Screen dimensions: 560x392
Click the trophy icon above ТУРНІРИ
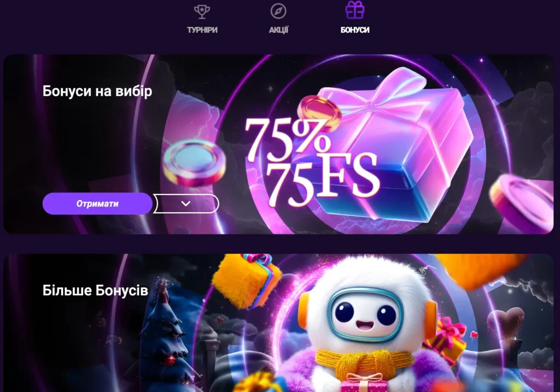point(202,11)
